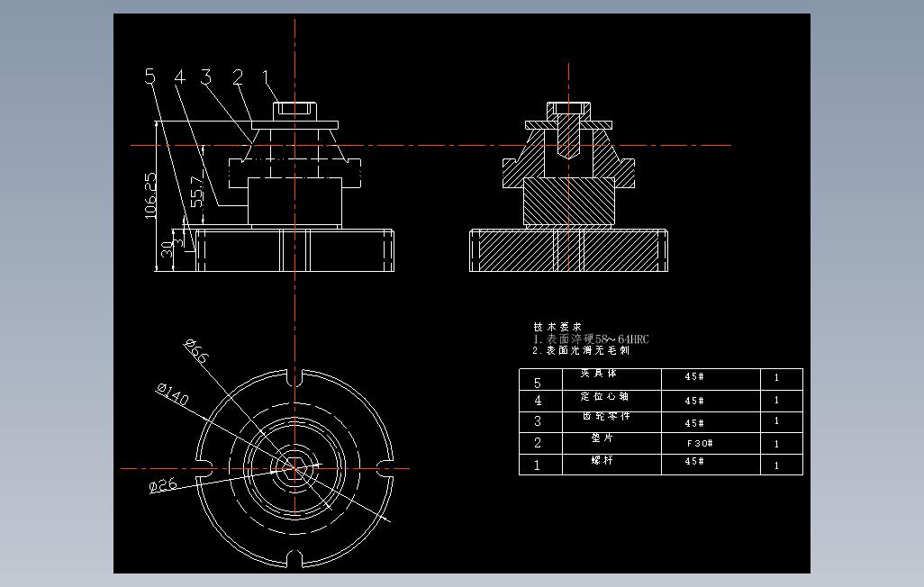
Task: Click the 齿轮零件 cell in parts table
Action: pos(611,422)
